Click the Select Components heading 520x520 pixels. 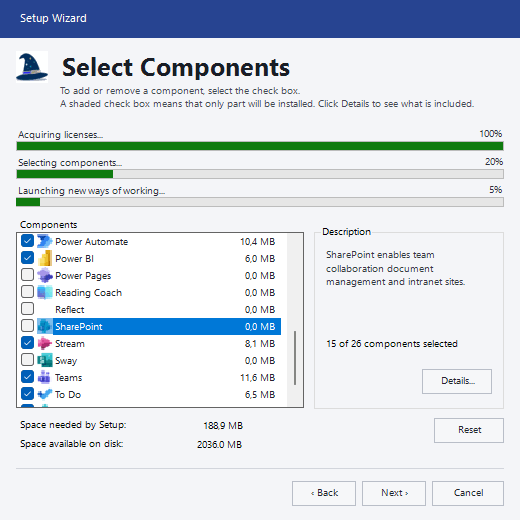tap(176, 68)
